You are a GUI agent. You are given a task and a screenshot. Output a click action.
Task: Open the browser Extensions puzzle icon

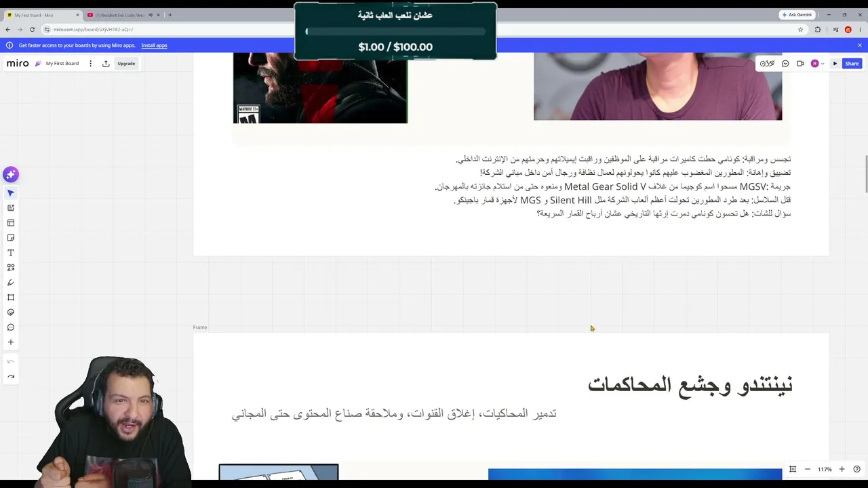point(818,30)
